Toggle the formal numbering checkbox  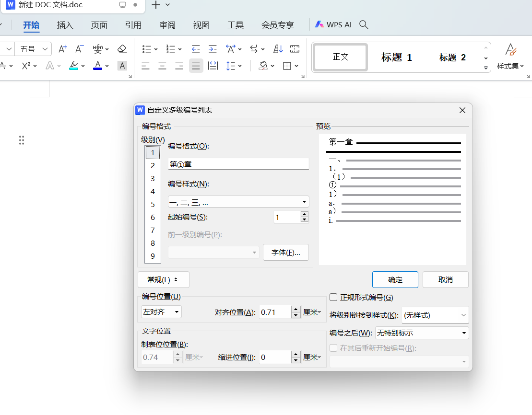click(x=333, y=297)
